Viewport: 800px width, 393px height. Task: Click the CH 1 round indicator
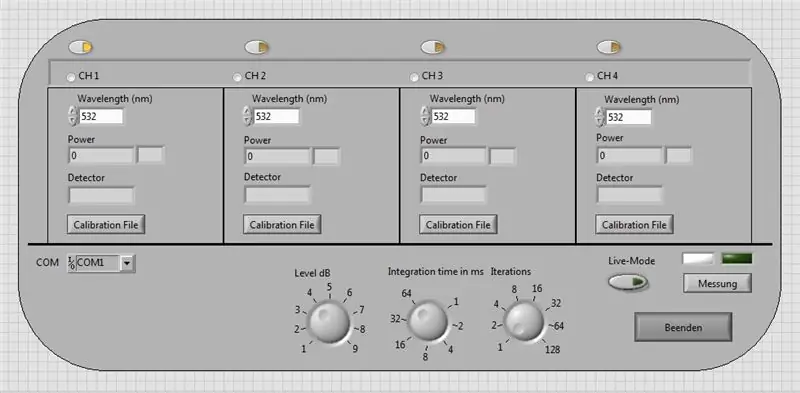(x=71, y=77)
